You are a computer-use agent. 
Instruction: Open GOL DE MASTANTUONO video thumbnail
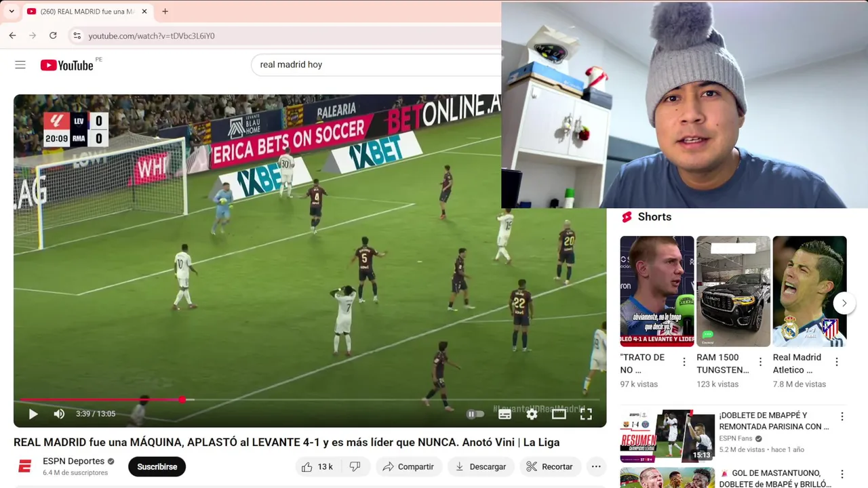coord(667,477)
